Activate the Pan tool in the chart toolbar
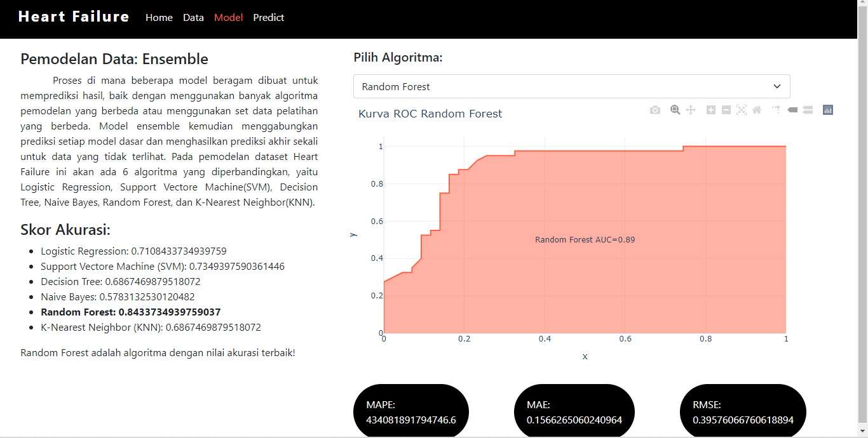The height and width of the screenshot is (438, 868). 691,110
